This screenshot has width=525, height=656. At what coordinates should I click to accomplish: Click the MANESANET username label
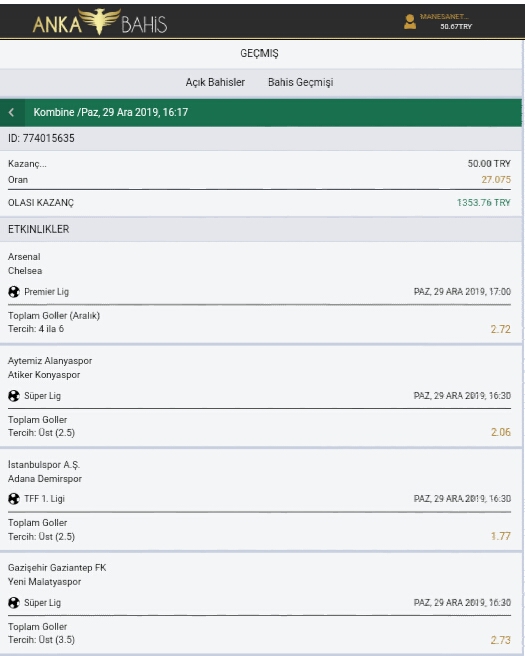click(444, 17)
